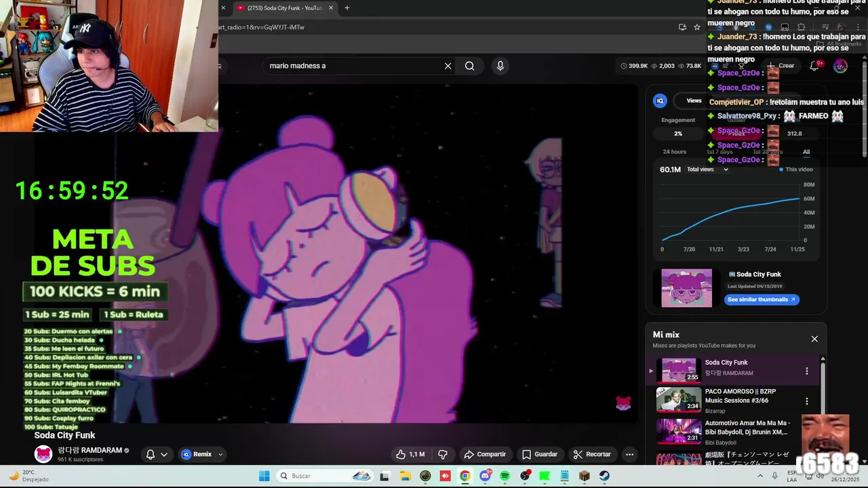Open the Minecraft block icon on taskbar
The image size is (868, 488).
coord(585,476)
